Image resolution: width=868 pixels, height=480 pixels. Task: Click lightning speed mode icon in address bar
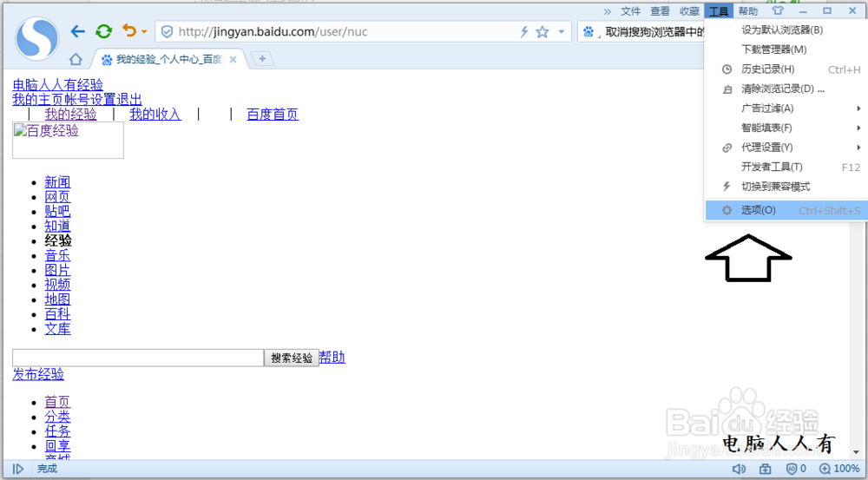click(x=523, y=32)
